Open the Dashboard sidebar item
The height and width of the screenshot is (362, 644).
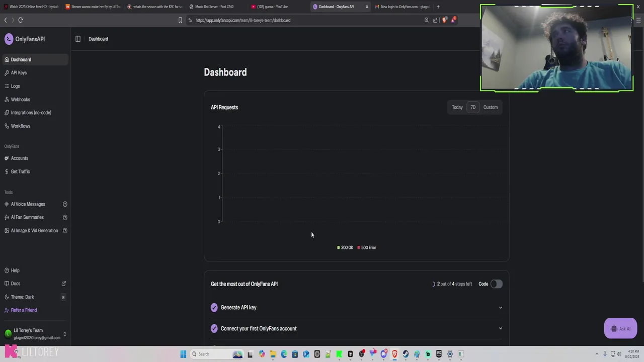tap(34, 59)
